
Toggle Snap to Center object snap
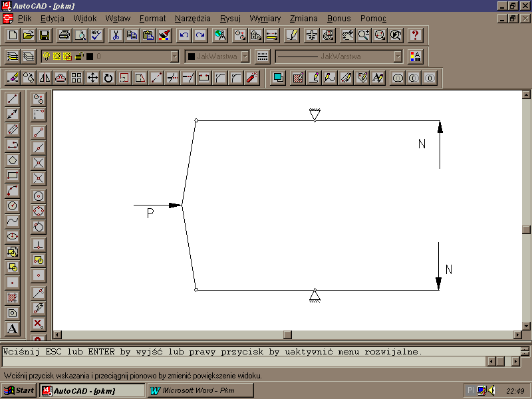39,196
